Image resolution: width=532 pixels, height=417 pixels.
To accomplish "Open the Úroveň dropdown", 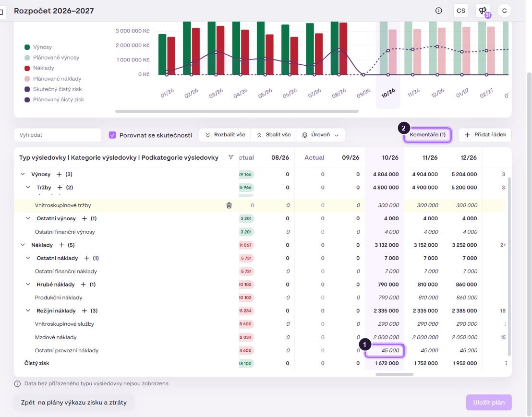I will (x=321, y=135).
